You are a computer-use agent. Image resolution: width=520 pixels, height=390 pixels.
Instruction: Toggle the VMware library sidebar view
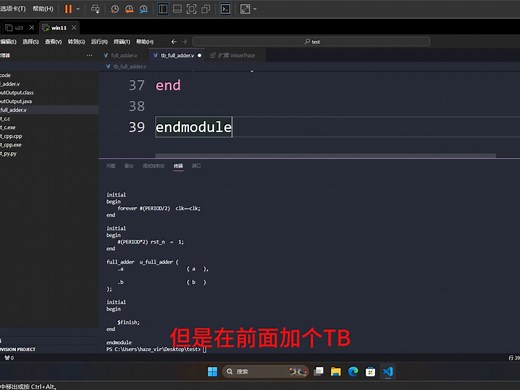163,9
